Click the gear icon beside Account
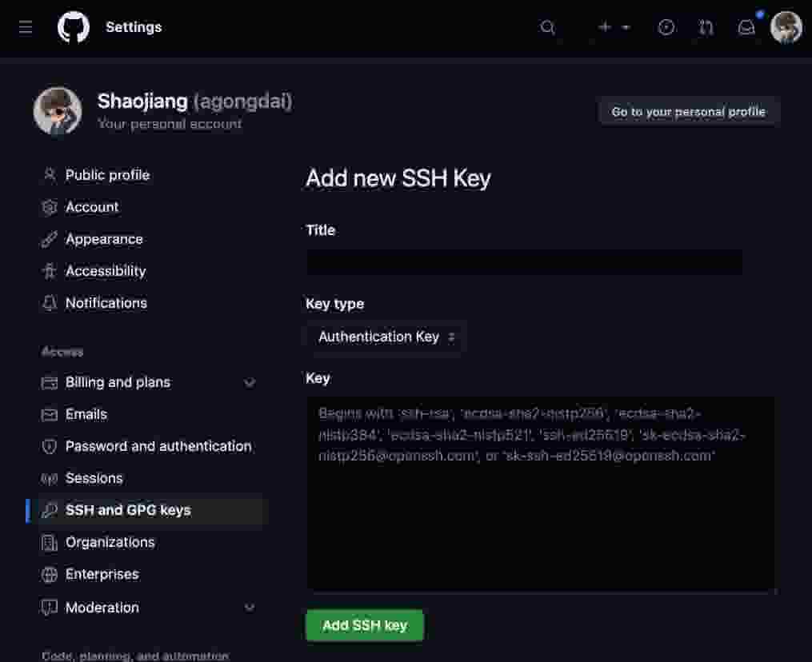The height and width of the screenshot is (662, 812). [49, 207]
